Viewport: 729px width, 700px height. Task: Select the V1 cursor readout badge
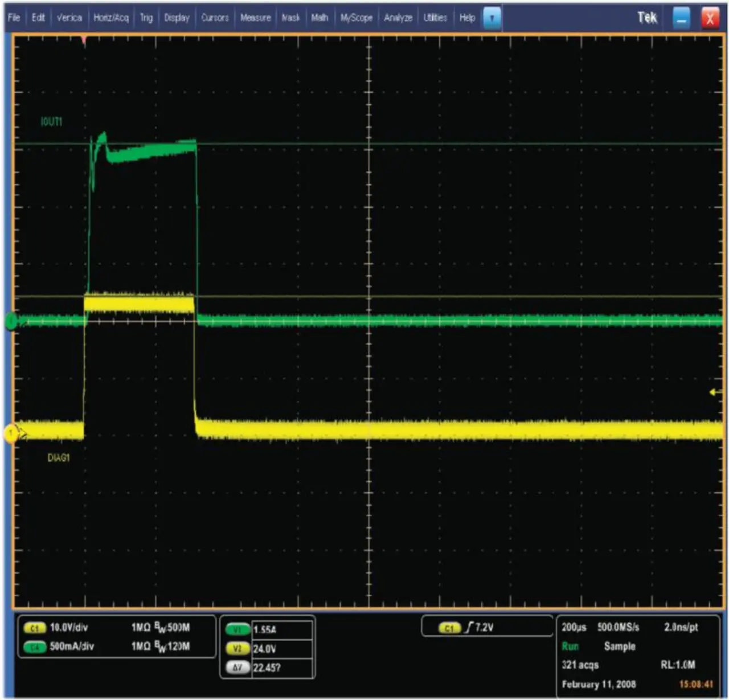click(x=237, y=629)
